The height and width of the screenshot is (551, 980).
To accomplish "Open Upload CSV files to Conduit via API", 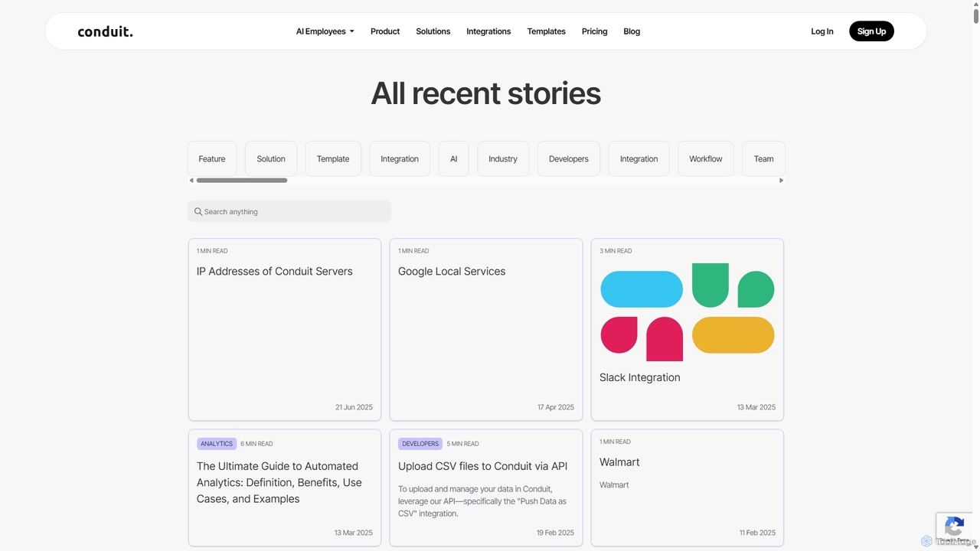I will click(483, 466).
